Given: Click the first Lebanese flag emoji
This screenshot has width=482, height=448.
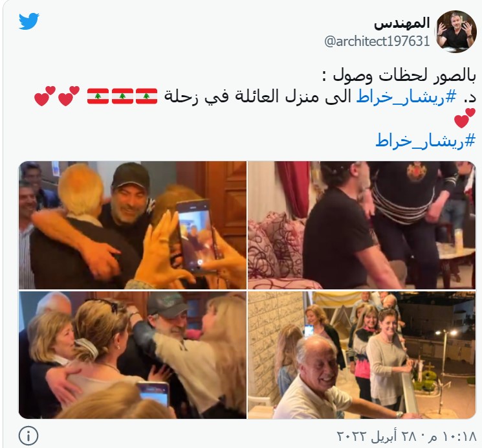Looking at the screenshot, I should click(x=147, y=96).
